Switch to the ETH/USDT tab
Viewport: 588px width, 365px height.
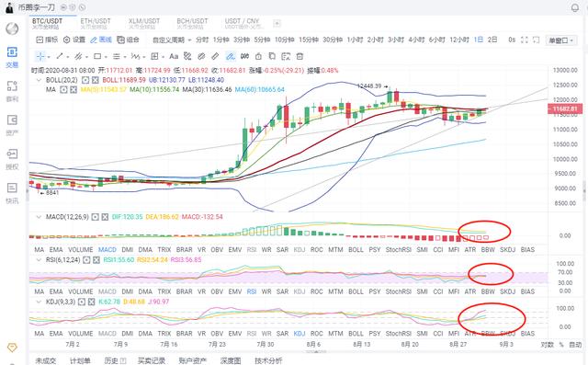click(96, 23)
